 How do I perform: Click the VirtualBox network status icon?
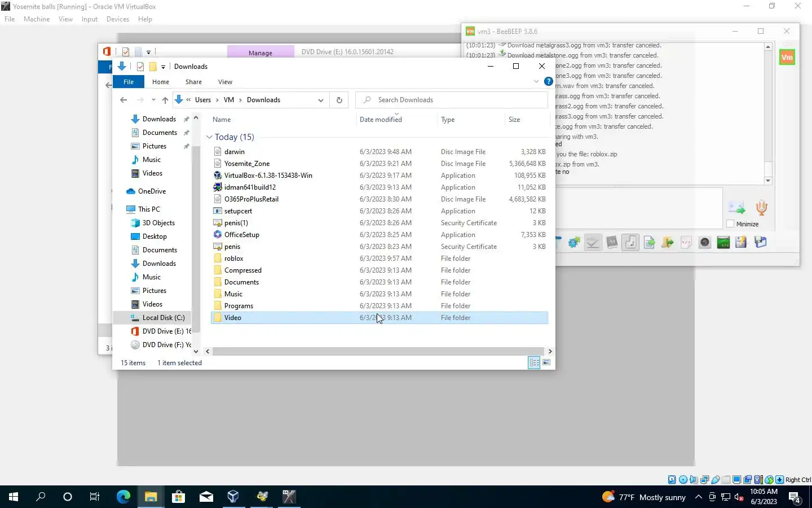pos(705,480)
